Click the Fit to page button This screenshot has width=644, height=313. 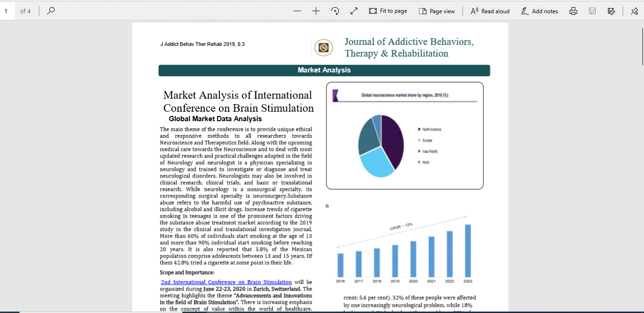tap(388, 11)
